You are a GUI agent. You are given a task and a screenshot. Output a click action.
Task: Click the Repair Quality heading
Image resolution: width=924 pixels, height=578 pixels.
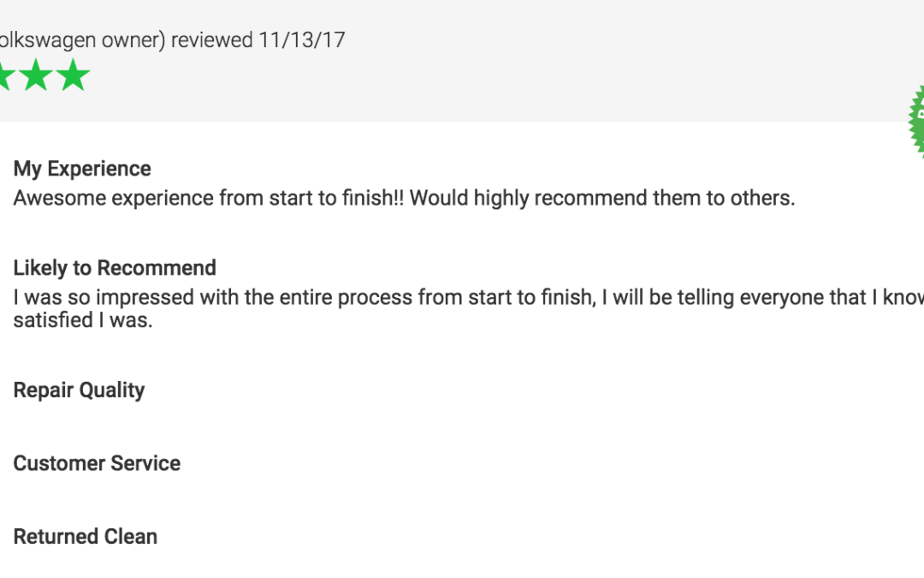point(79,390)
